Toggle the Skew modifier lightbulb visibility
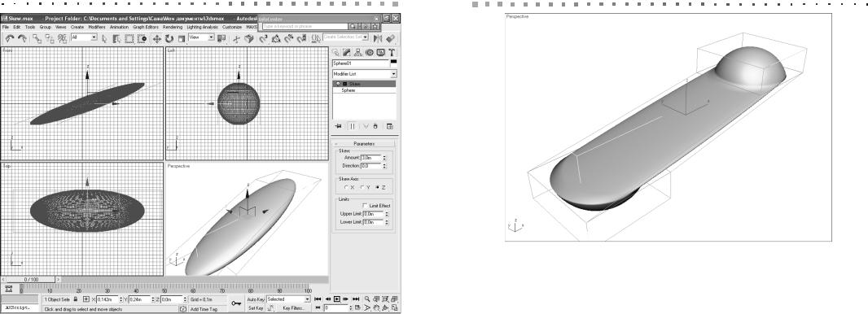 click(x=338, y=84)
